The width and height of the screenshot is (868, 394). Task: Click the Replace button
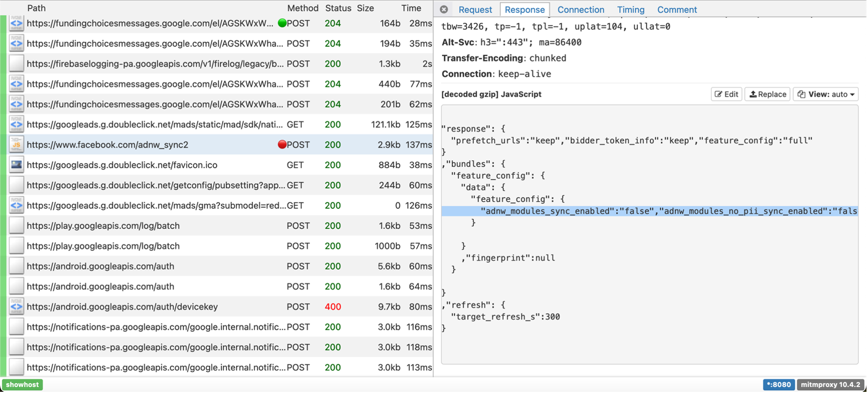pyautogui.click(x=767, y=94)
